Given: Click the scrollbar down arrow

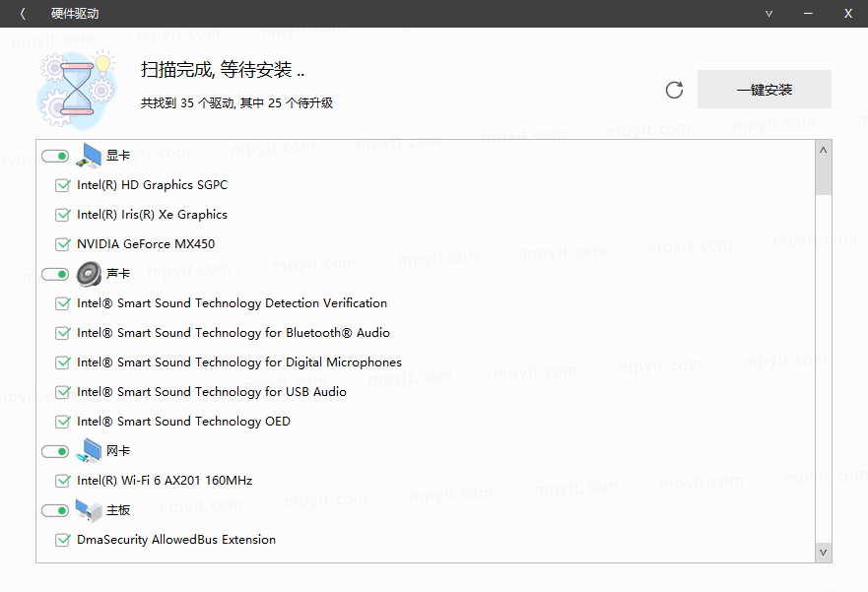Looking at the screenshot, I should (x=823, y=553).
